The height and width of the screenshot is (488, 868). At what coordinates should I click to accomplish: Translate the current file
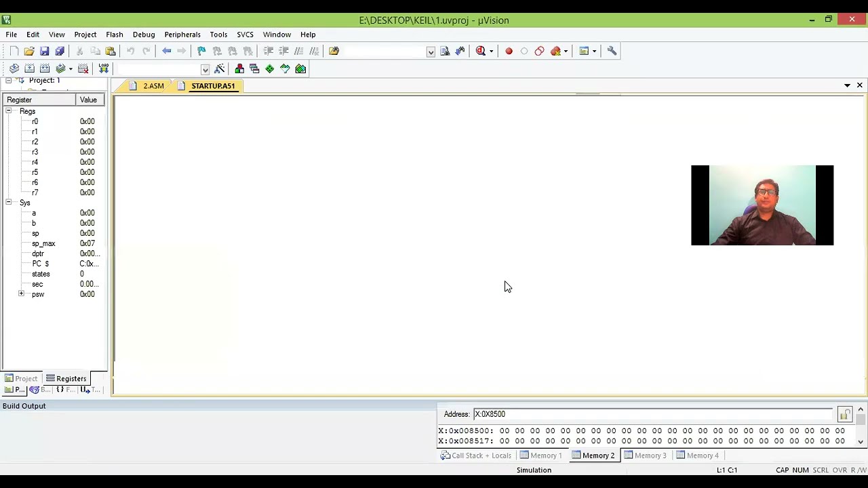14,68
